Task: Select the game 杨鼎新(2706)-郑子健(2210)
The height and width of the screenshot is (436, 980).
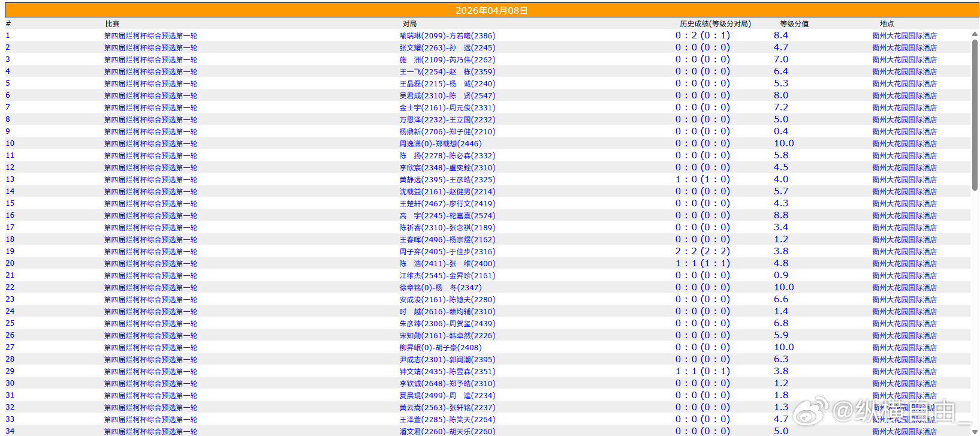Action: click(x=447, y=132)
